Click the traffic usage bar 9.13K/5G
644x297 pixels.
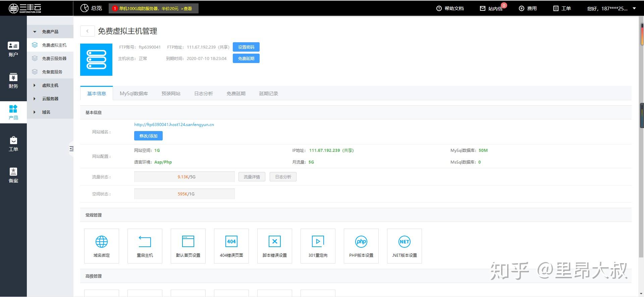(x=184, y=177)
